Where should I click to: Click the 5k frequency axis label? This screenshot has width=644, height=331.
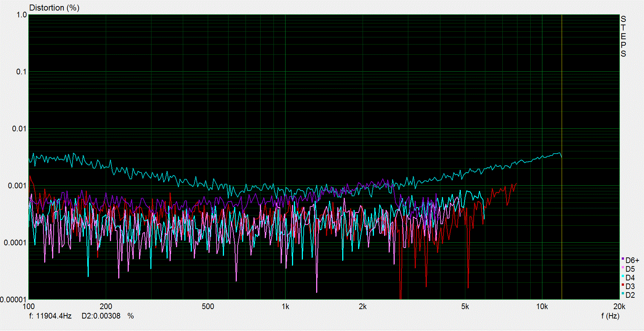(x=465, y=306)
